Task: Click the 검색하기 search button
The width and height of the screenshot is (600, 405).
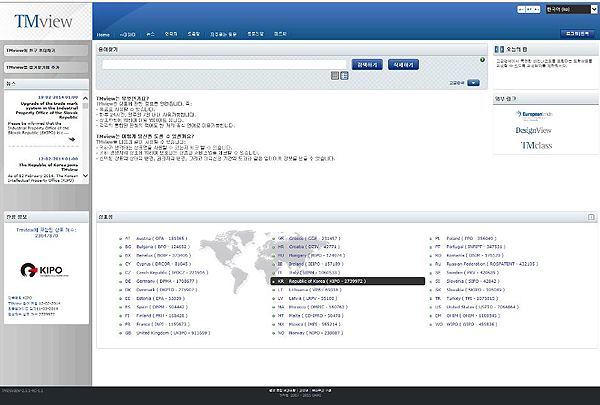Action: click(367, 65)
